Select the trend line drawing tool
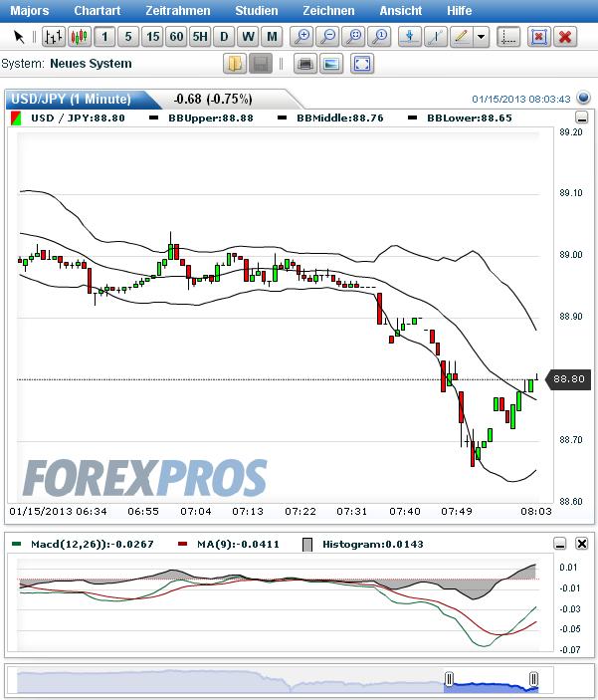This screenshot has height=700, width=598. pos(436,37)
